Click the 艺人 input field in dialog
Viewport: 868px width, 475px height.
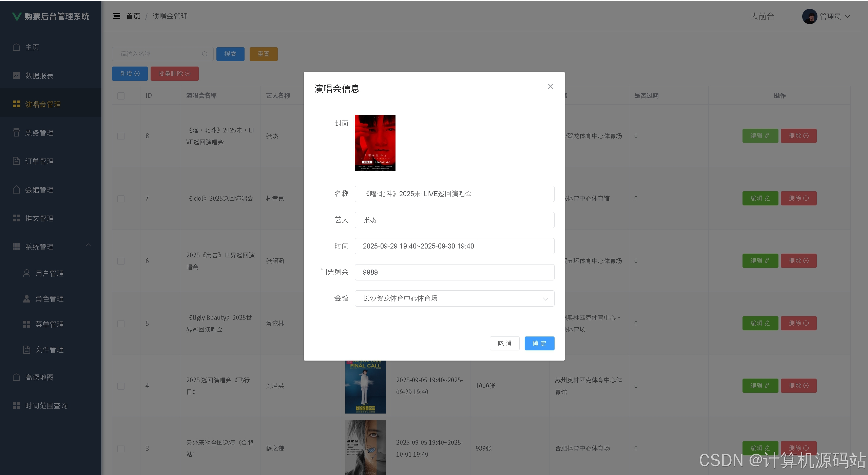click(455, 220)
